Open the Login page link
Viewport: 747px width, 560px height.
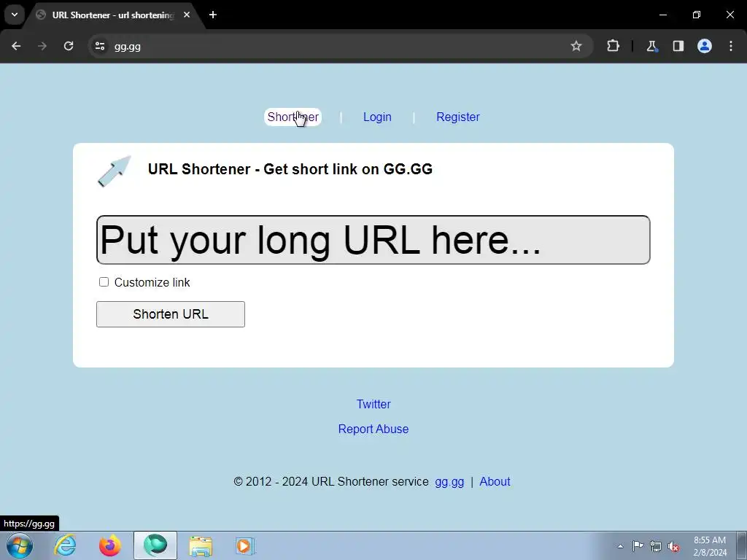(377, 117)
